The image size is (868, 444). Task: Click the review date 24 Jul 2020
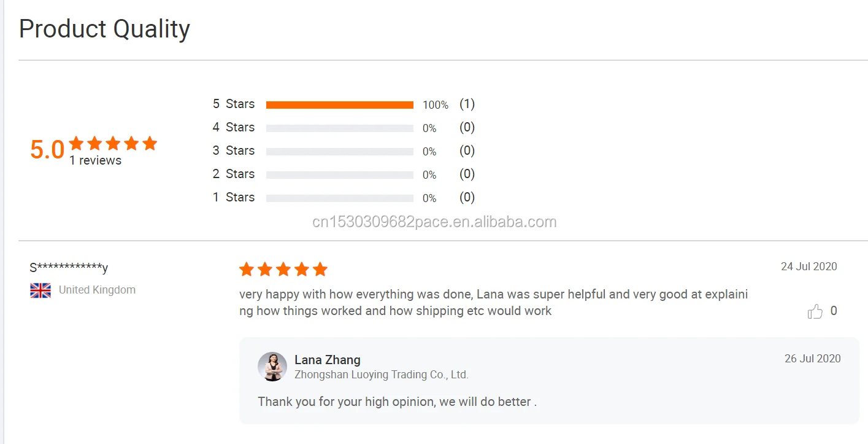(808, 267)
